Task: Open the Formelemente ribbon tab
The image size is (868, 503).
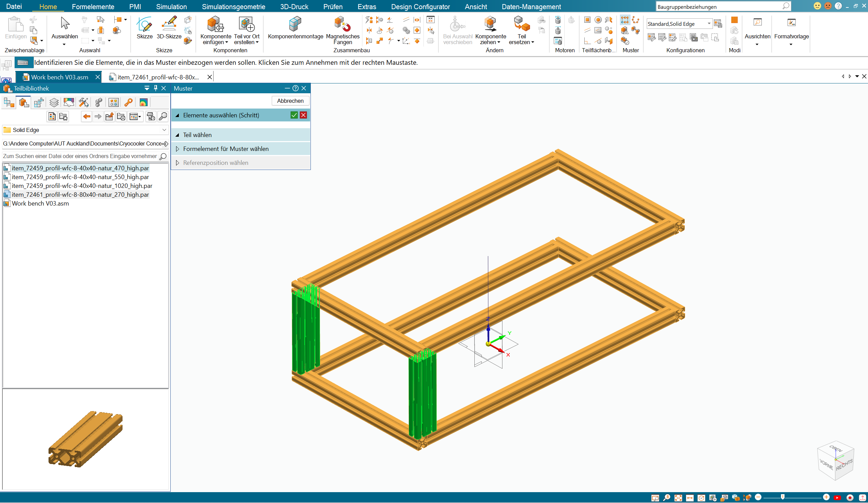Action: (93, 6)
